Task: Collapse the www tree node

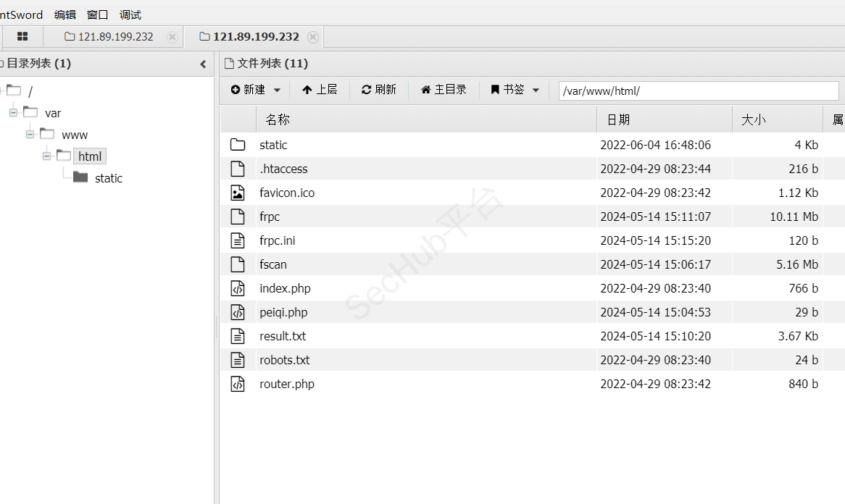Action: click(x=30, y=135)
